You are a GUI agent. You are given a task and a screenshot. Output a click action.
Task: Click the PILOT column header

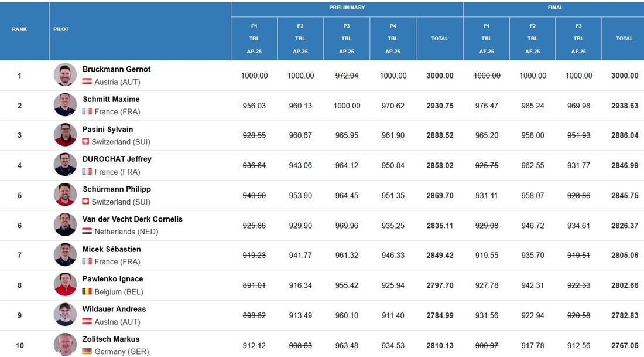click(61, 29)
